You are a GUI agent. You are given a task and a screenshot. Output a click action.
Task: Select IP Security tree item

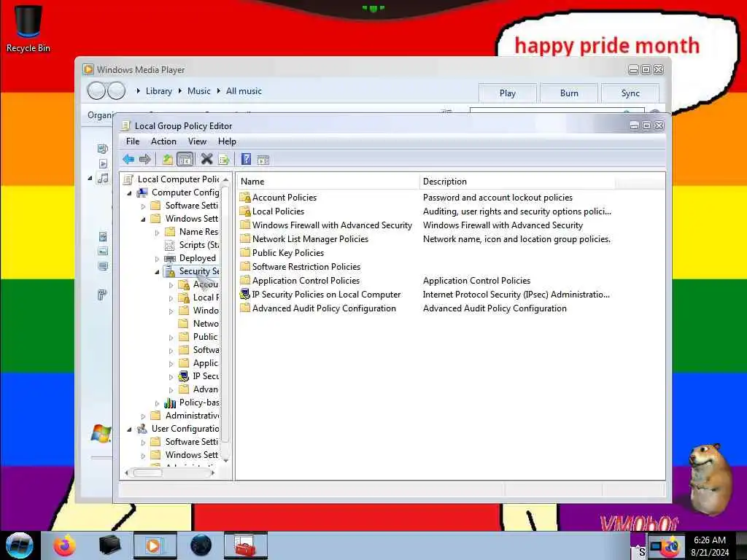tap(199, 376)
